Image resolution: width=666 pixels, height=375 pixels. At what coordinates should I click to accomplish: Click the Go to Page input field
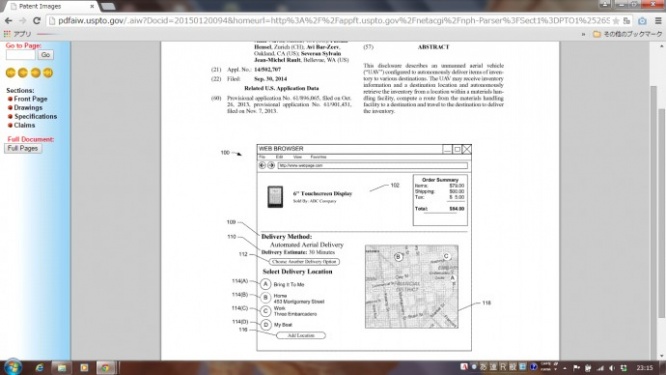20,55
